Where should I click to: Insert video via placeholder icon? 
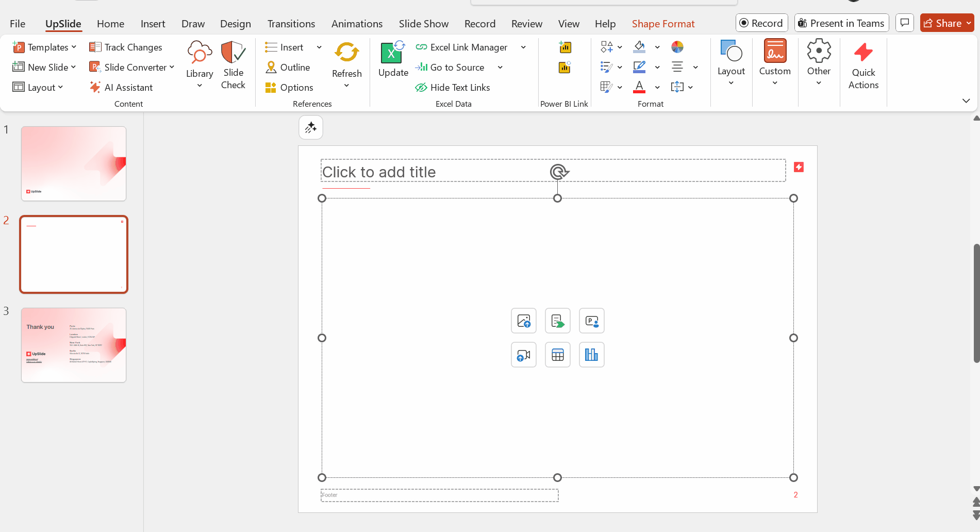[x=524, y=355]
